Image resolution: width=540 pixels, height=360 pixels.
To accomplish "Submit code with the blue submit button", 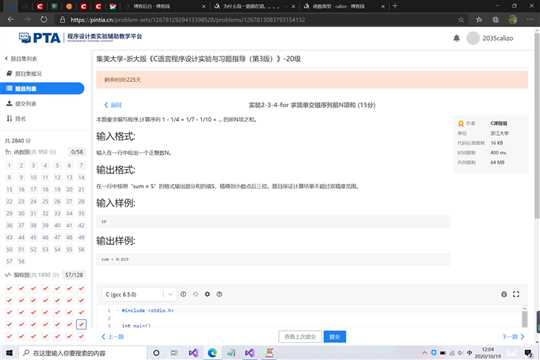I will click(335, 337).
